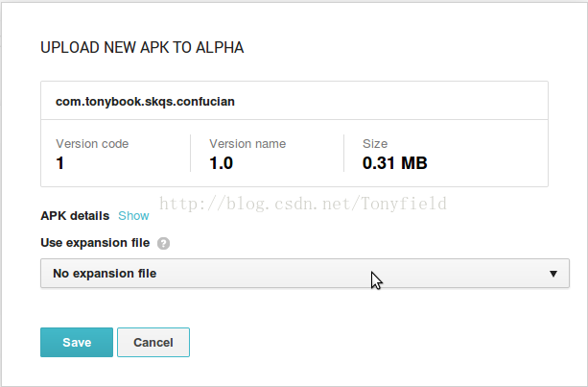Image resolution: width=588 pixels, height=387 pixels.
Task: Cancel the APK upload
Action: [x=153, y=342]
